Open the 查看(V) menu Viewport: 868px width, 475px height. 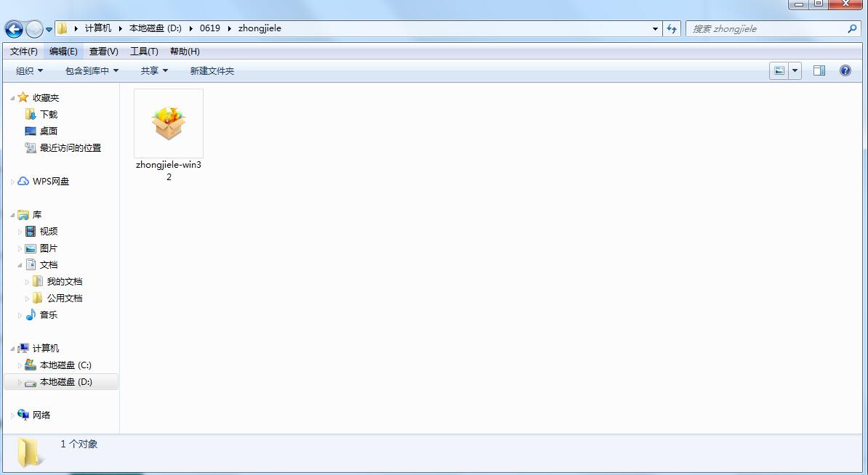coord(103,52)
